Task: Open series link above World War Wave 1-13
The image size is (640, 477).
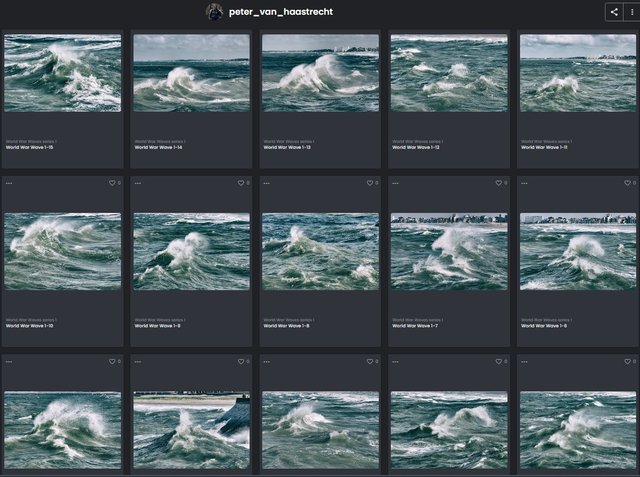Action: point(289,142)
